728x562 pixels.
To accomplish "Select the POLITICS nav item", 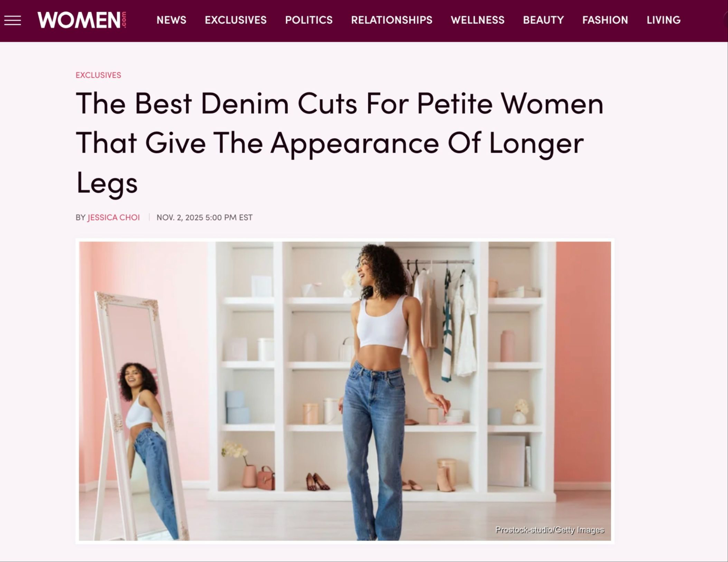I will pos(309,20).
